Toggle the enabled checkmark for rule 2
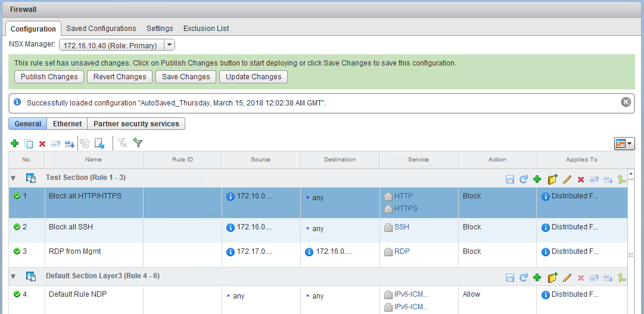This screenshot has height=314, width=644. click(17, 227)
